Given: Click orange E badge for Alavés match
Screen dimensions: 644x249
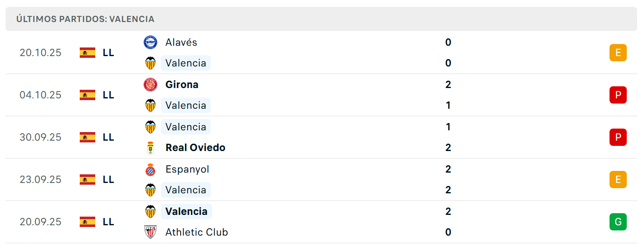Looking at the screenshot, I should click(618, 53).
